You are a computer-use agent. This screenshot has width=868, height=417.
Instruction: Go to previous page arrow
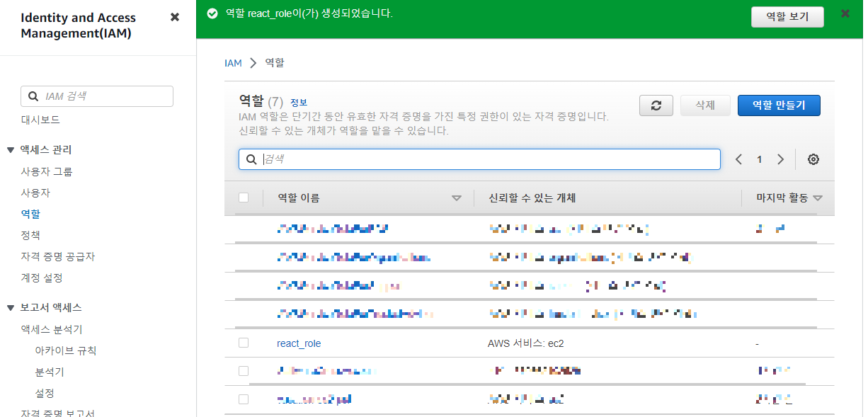tap(738, 159)
